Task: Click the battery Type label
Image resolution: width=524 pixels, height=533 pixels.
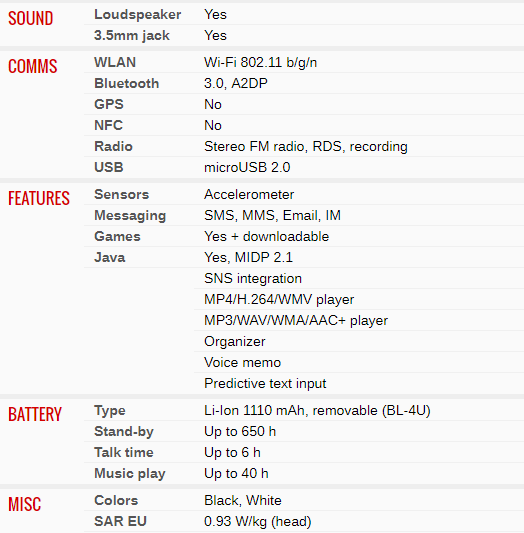Action: pyautogui.click(x=110, y=411)
